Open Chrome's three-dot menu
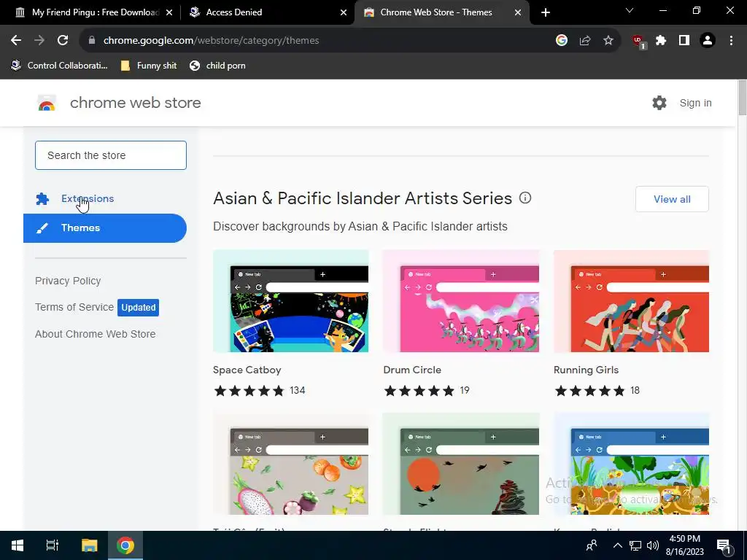747x560 pixels. pyautogui.click(x=731, y=41)
